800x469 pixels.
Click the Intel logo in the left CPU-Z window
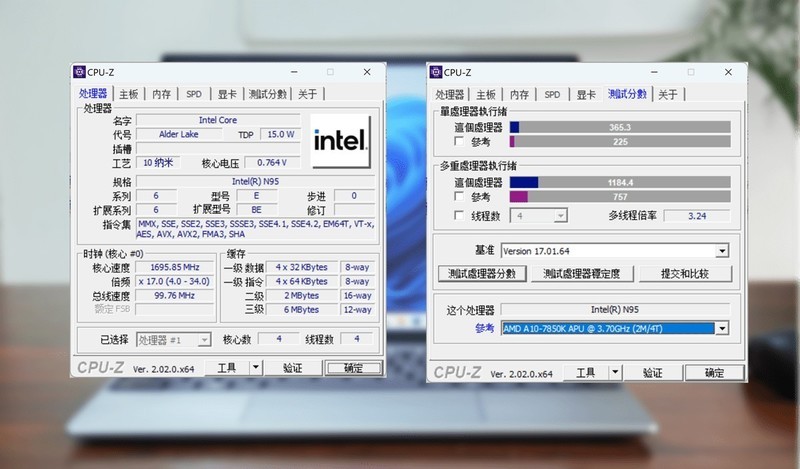340,140
